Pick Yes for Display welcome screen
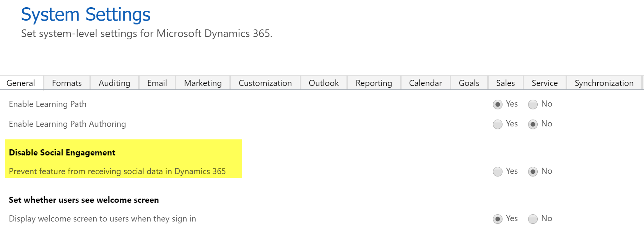Screen dimensions: 644x228 pyautogui.click(x=498, y=219)
